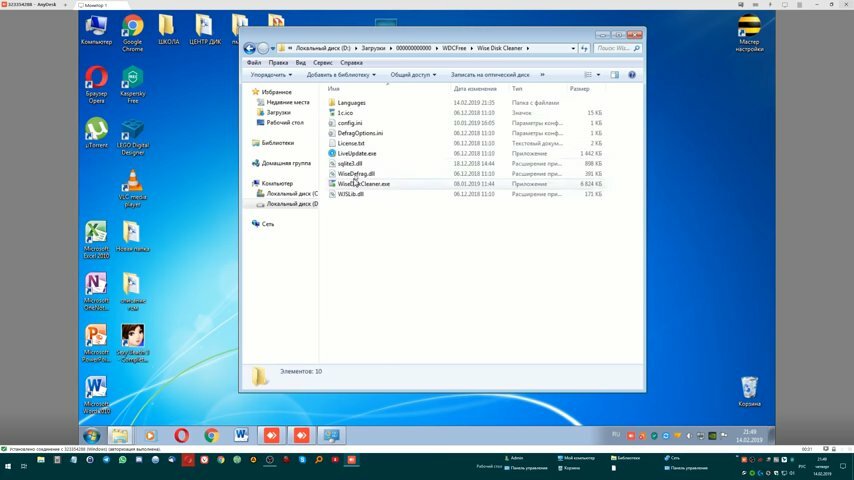854x480 pixels.
Task: Click the Windows 7 Start orb
Action: [92, 435]
